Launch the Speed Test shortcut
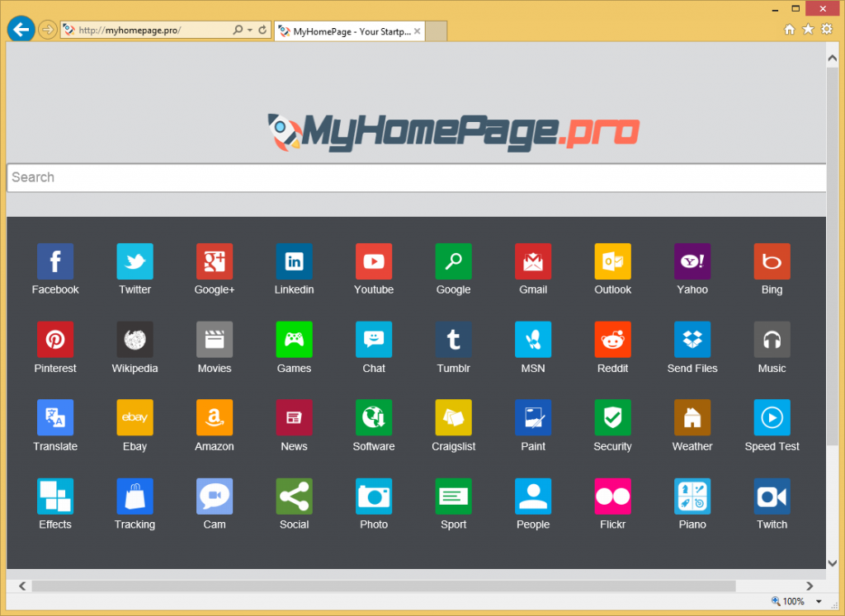Image resolution: width=845 pixels, height=616 pixels. 772,418
